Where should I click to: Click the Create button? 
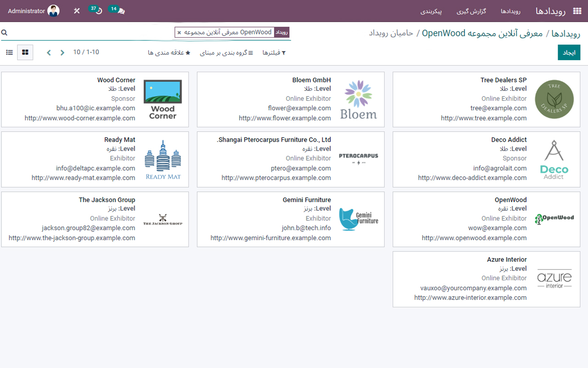(569, 53)
